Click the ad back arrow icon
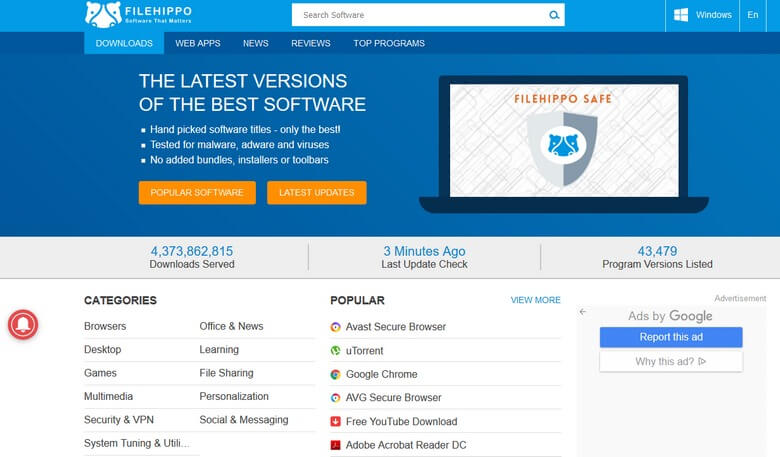Viewport: 780px width, 457px height. click(x=583, y=312)
